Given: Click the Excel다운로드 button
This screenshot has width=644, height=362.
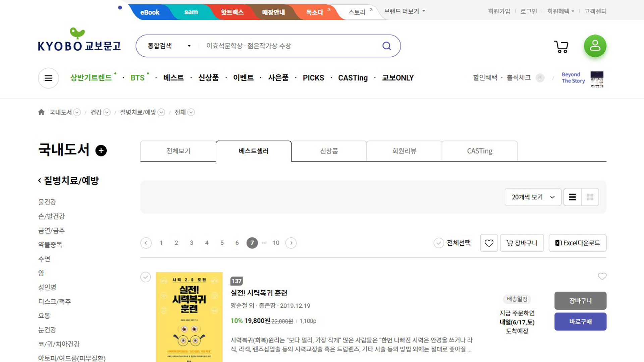Looking at the screenshot, I should (x=577, y=243).
